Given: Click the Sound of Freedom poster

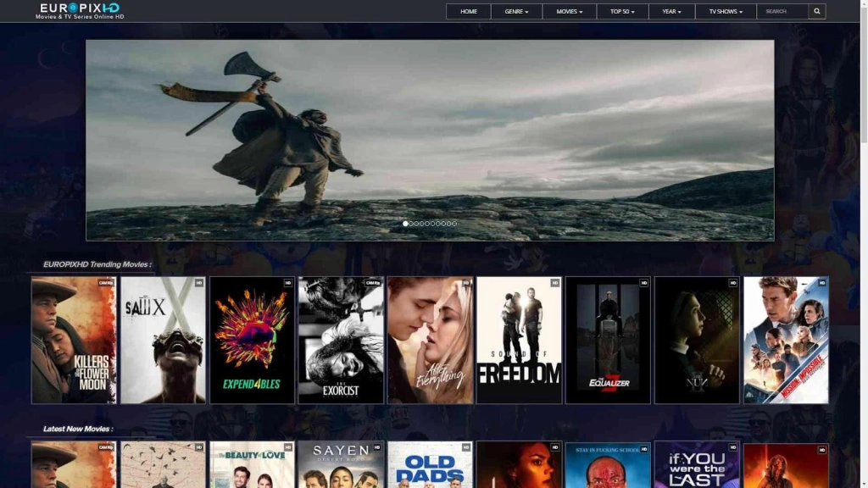Looking at the screenshot, I should pyautogui.click(x=520, y=338).
